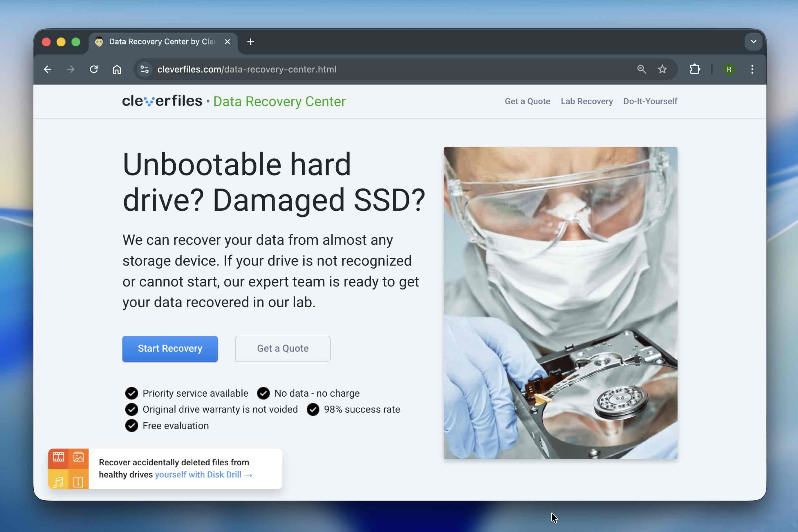Reload the current page
This screenshot has height=532, width=798.
pos(94,69)
